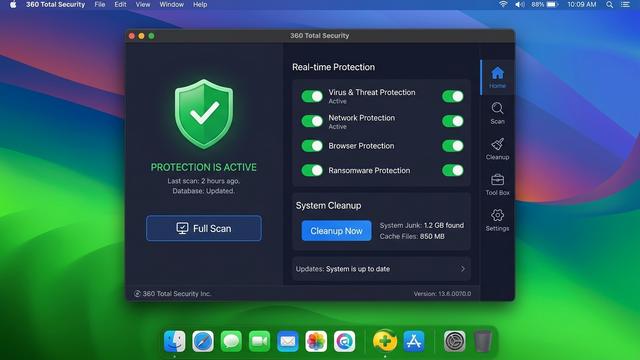Click the Cleanup Now button
This screenshot has height=360, width=640.
coord(336,231)
